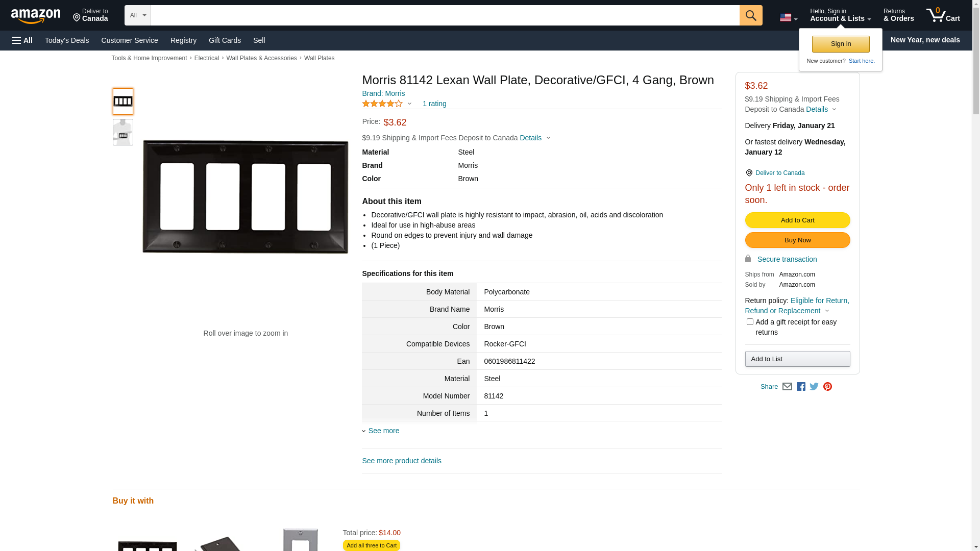Open the country flag language dropdown

[788, 18]
